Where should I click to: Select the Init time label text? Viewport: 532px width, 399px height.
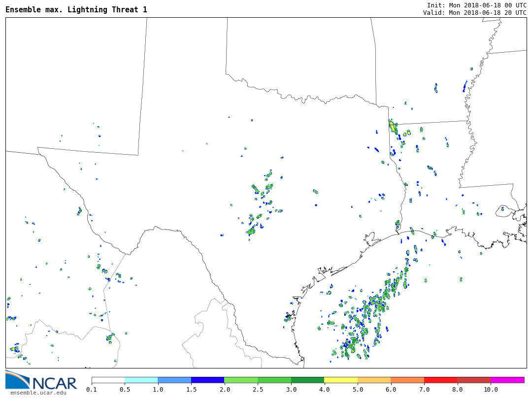pos(476,5)
